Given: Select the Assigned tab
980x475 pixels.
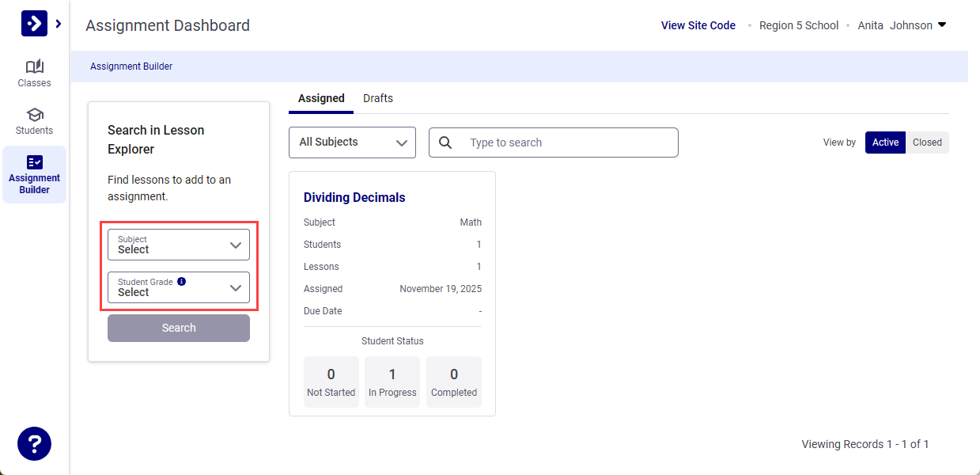Looking at the screenshot, I should coord(320,97).
